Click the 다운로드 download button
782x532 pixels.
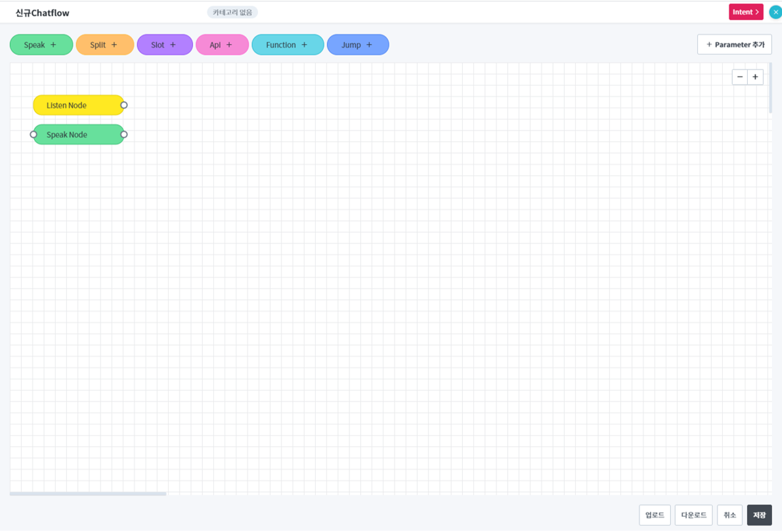693,515
